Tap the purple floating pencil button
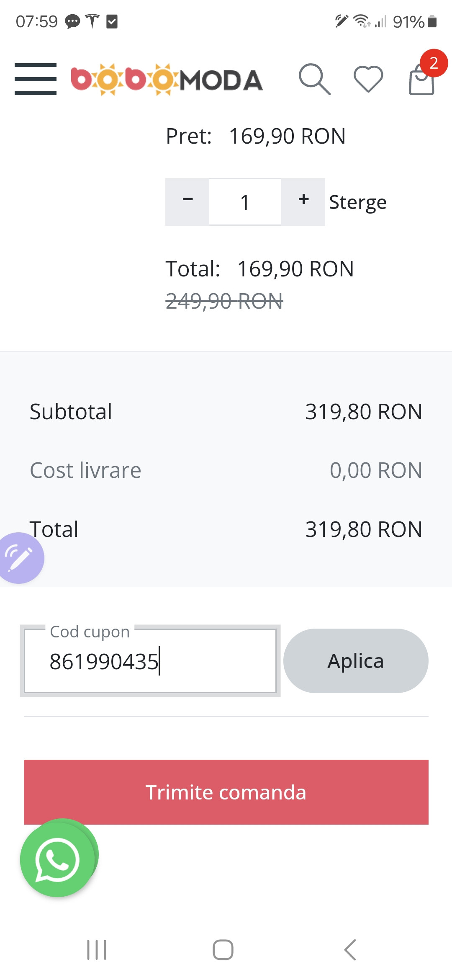This screenshot has width=452, height=980. click(19, 558)
